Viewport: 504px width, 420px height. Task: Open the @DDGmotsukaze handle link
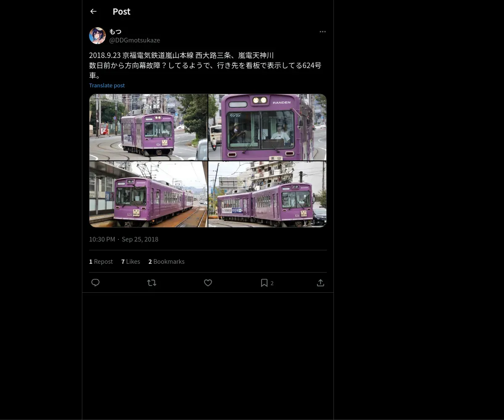click(134, 40)
